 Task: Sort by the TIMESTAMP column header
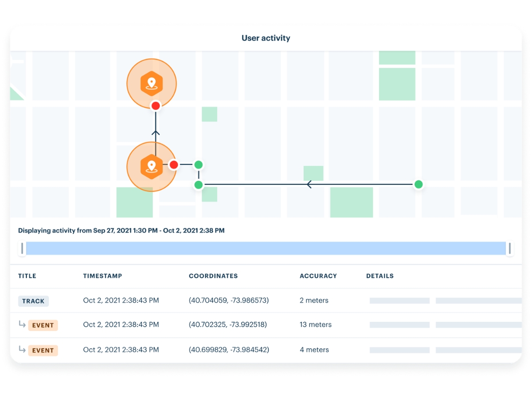pos(102,276)
